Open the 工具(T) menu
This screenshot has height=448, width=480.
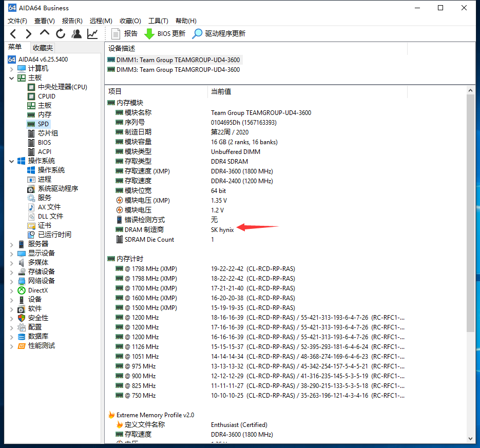point(158,21)
